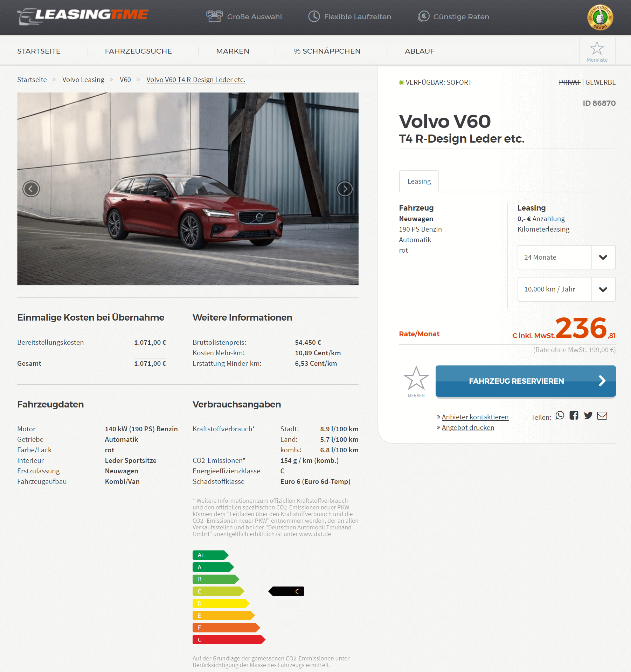
Task: Click Schadstoffklasse Euro 6 value
Action: tap(315, 481)
